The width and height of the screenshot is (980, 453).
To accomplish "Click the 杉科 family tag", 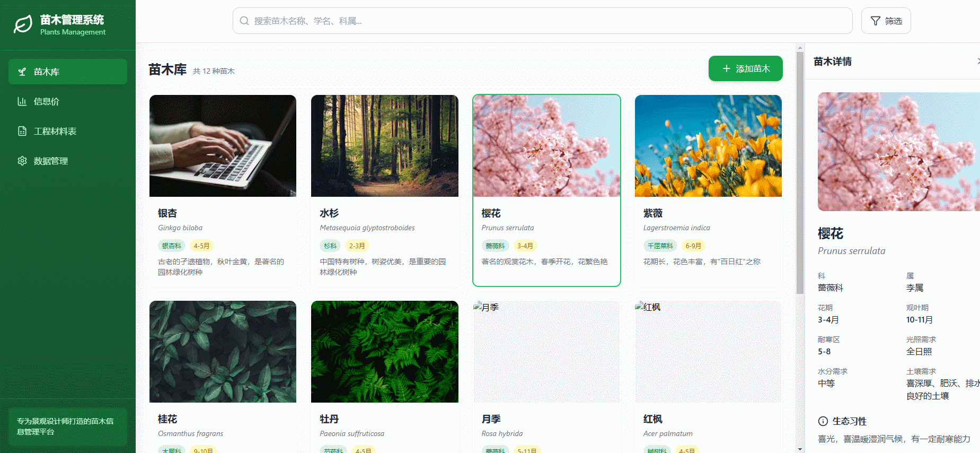I will (330, 246).
